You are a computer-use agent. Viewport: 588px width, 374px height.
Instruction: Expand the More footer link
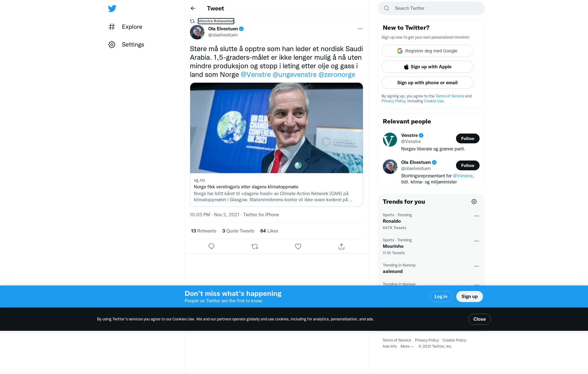pos(407,346)
